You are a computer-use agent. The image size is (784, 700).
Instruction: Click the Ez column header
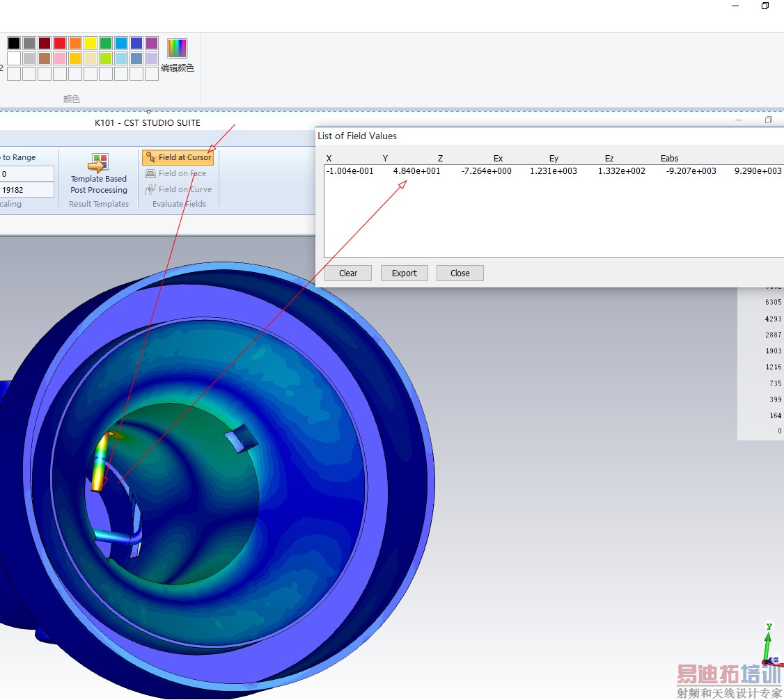point(609,159)
